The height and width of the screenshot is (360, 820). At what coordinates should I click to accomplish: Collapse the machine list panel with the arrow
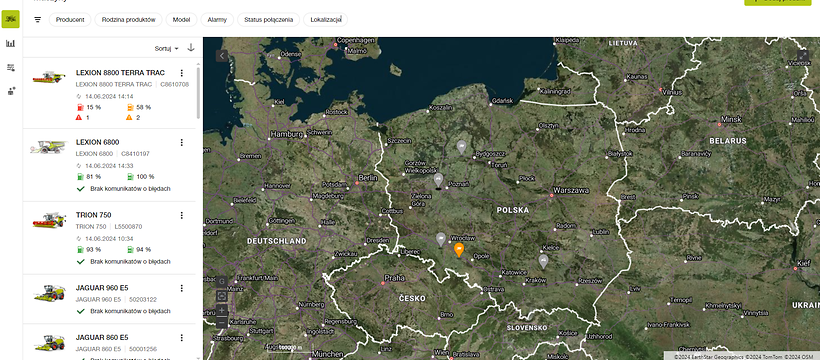pyautogui.click(x=222, y=55)
